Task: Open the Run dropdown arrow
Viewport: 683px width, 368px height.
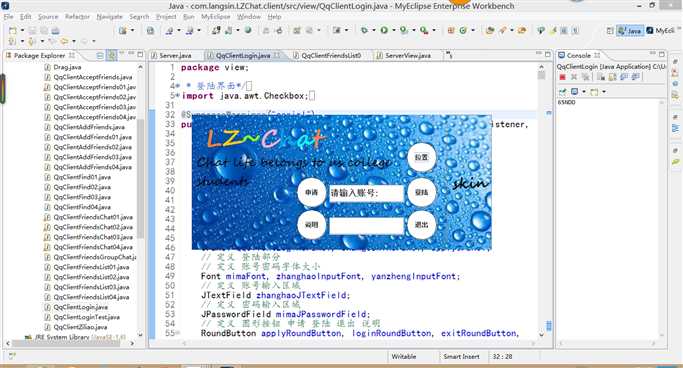Action: [x=394, y=30]
